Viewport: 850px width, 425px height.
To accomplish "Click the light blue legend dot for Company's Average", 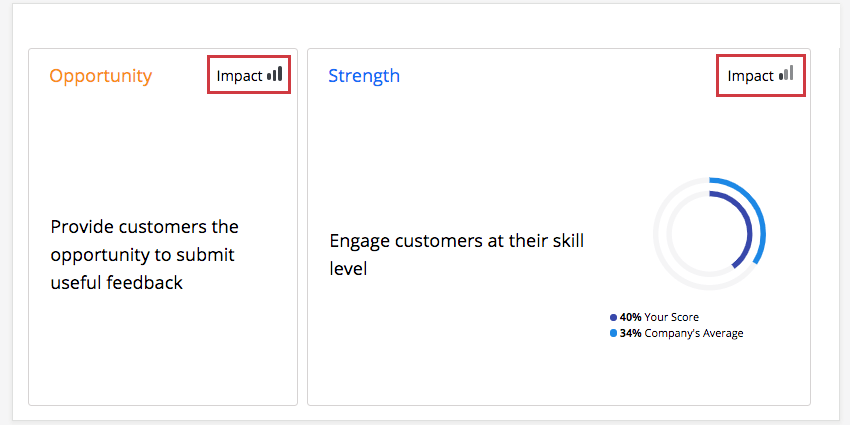I will click(x=613, y=334).
